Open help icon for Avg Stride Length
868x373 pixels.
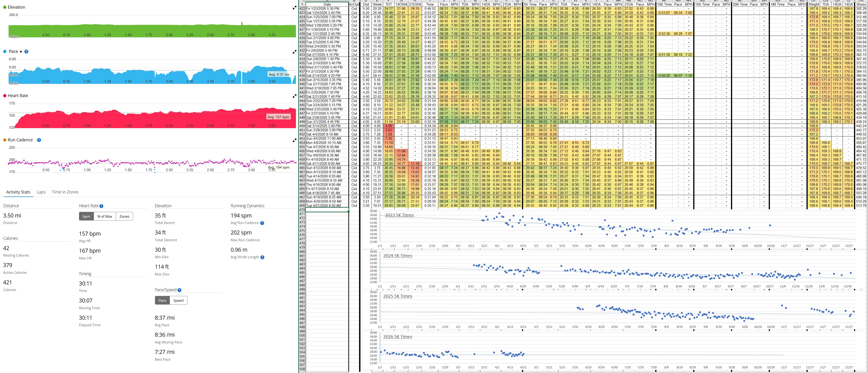click(262, 257)
